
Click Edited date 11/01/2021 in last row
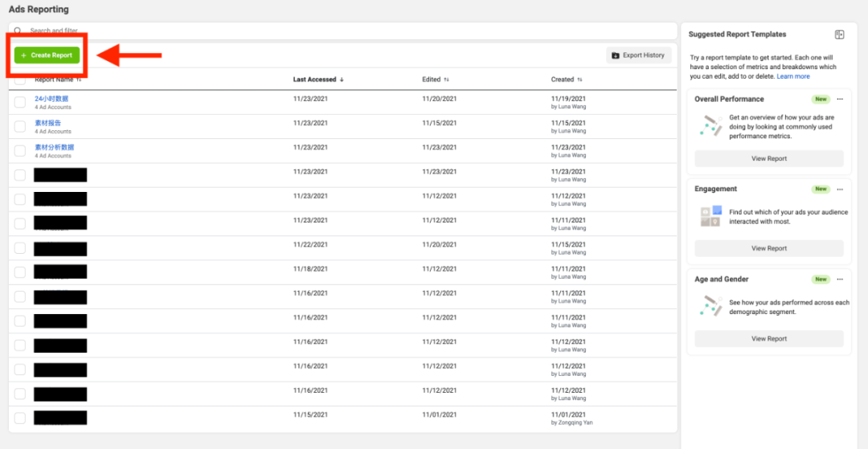point(440,414)
